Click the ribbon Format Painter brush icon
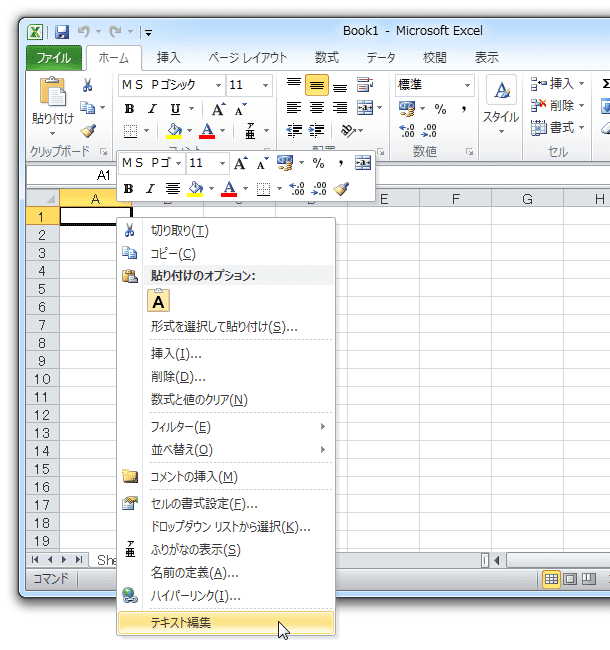Viewport: 610px width, 650px height. 88,131
